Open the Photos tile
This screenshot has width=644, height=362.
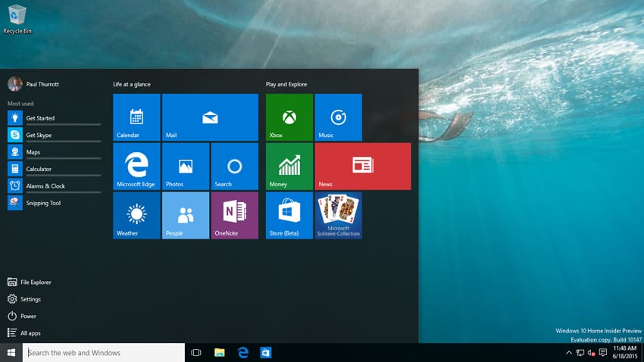185,166
